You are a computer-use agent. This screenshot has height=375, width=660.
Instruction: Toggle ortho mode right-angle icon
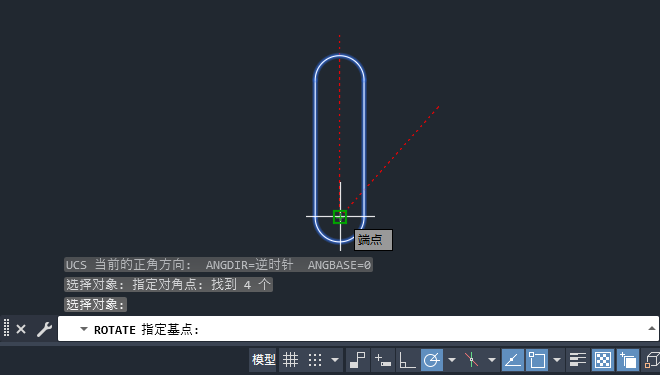pos(407,360)
